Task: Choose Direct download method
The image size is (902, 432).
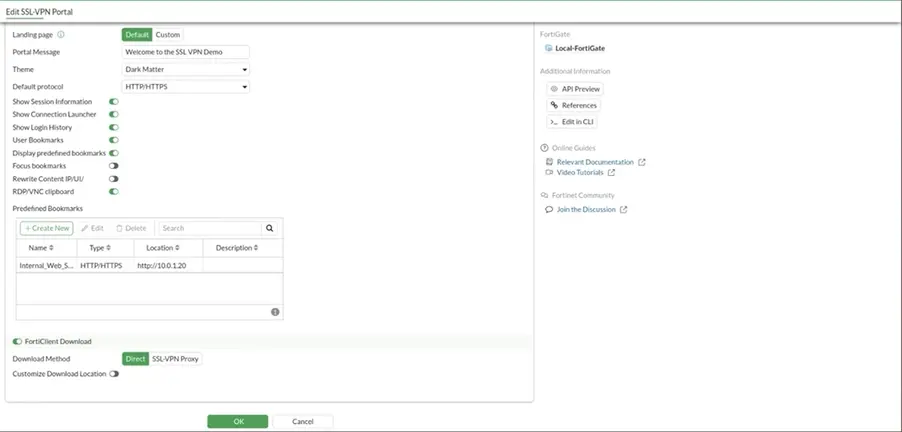Action: [136, 359]
